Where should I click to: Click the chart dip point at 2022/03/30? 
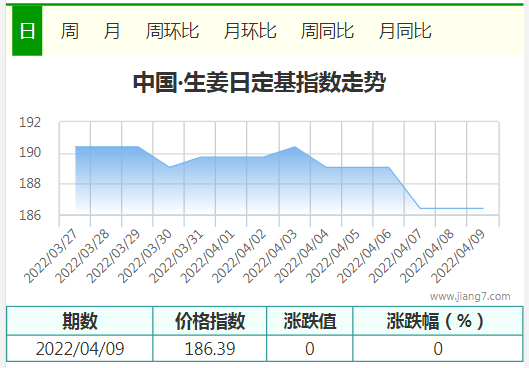(x=169, y=167)
